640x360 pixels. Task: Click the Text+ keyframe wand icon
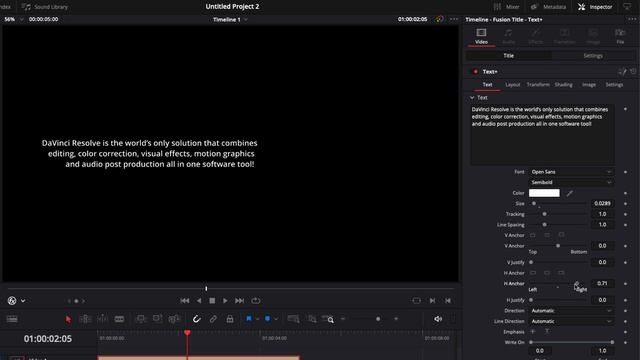click(622, 71)
